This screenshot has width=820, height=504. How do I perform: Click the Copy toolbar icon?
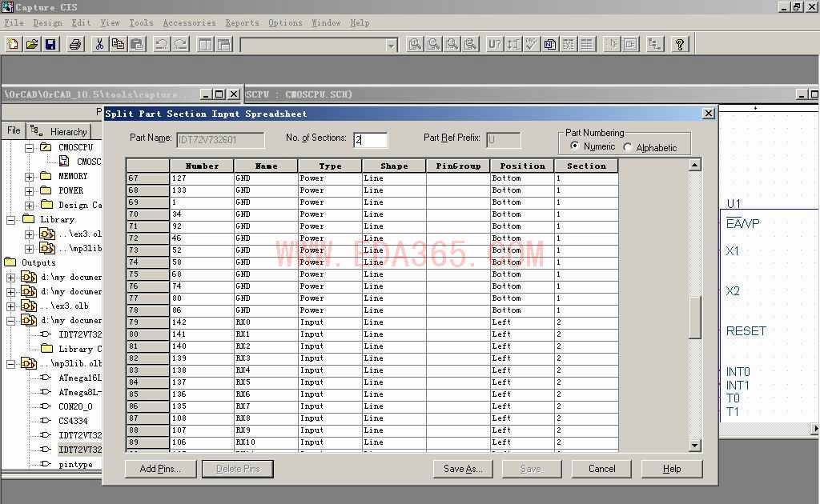[x=119, y=44]
